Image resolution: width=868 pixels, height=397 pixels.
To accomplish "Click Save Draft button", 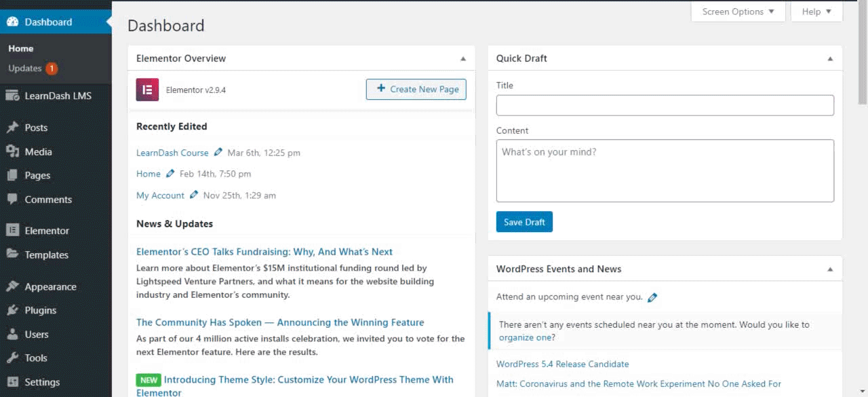I will tap(524, 222).
